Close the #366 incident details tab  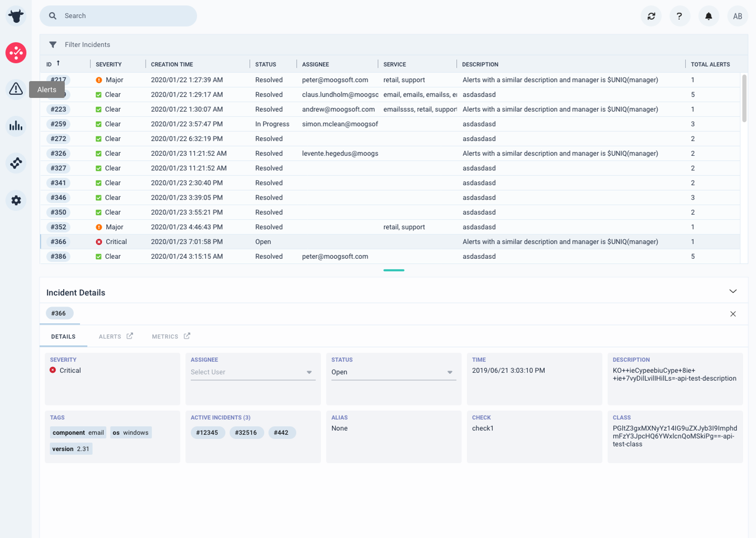733,314
